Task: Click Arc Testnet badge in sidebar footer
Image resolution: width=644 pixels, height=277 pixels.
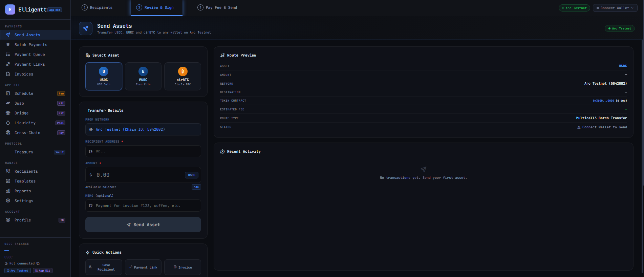Action: pyautogui.click(x=18, y=271)
